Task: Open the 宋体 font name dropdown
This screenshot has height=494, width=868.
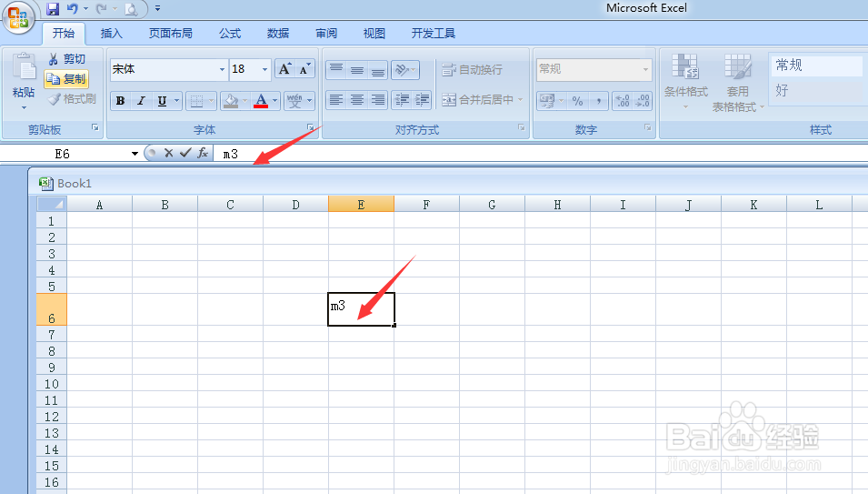Action: pos(222,69)
